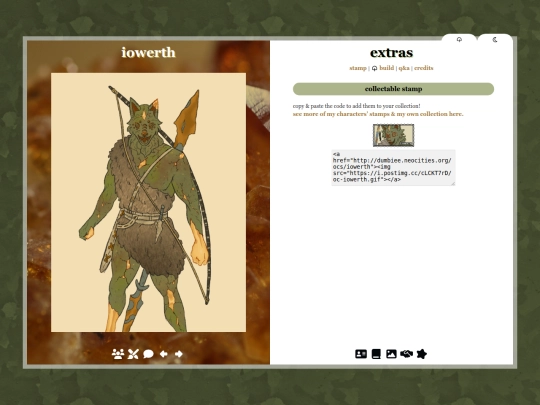Toggle the moon dark mode tab

[x=495, y=40]
